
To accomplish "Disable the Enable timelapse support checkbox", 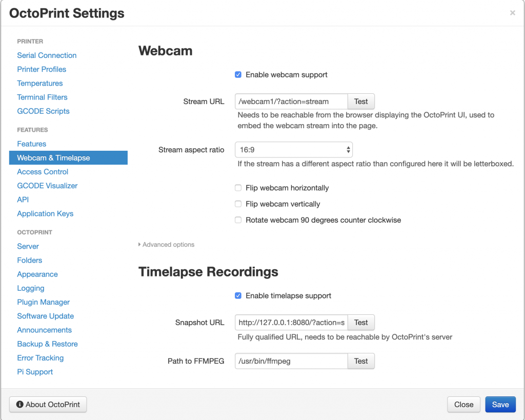I will point(238,296).
